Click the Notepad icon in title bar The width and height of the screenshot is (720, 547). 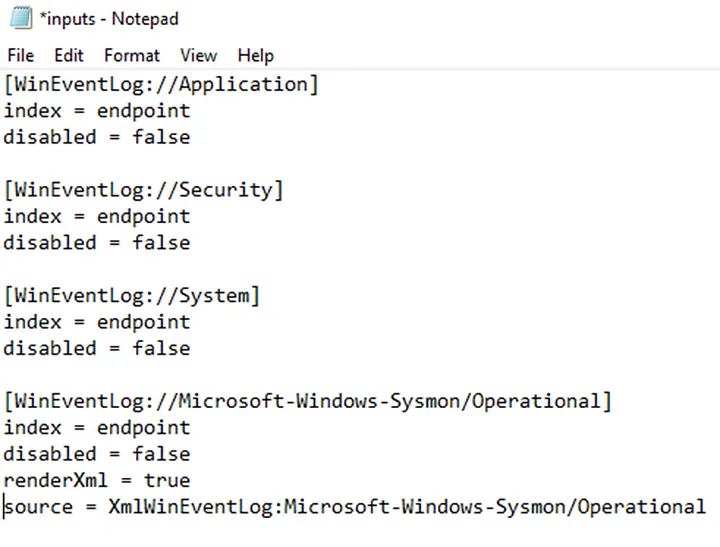(21, 18)
